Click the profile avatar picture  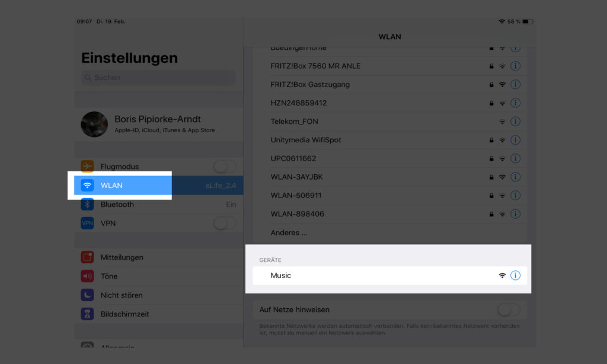[94, 124]
